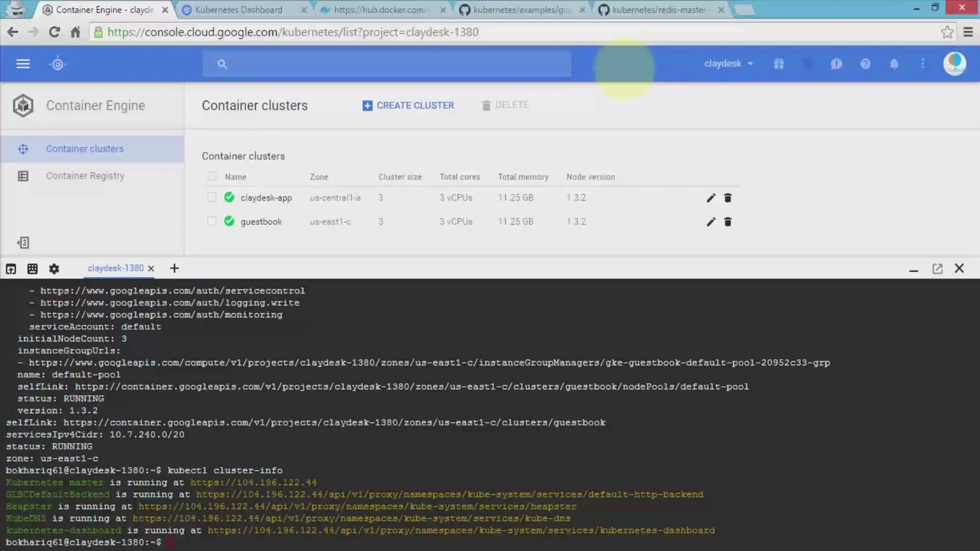The image size is (980, 551).
Task: Click the KubeDNS service URL in terminal
Action: click(x=352, y=518)
